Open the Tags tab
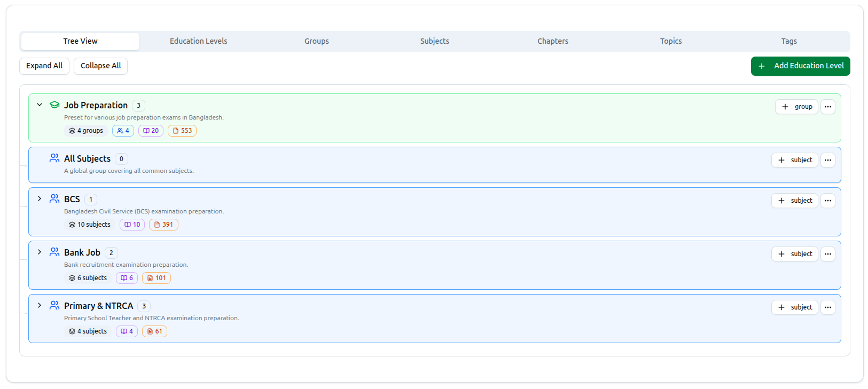This screenshot has height=389, width=868. [789, 41]
